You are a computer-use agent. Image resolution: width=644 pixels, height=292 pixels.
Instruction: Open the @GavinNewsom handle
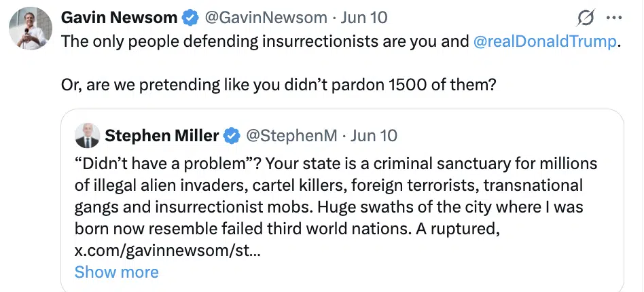[x=266, y=18]
